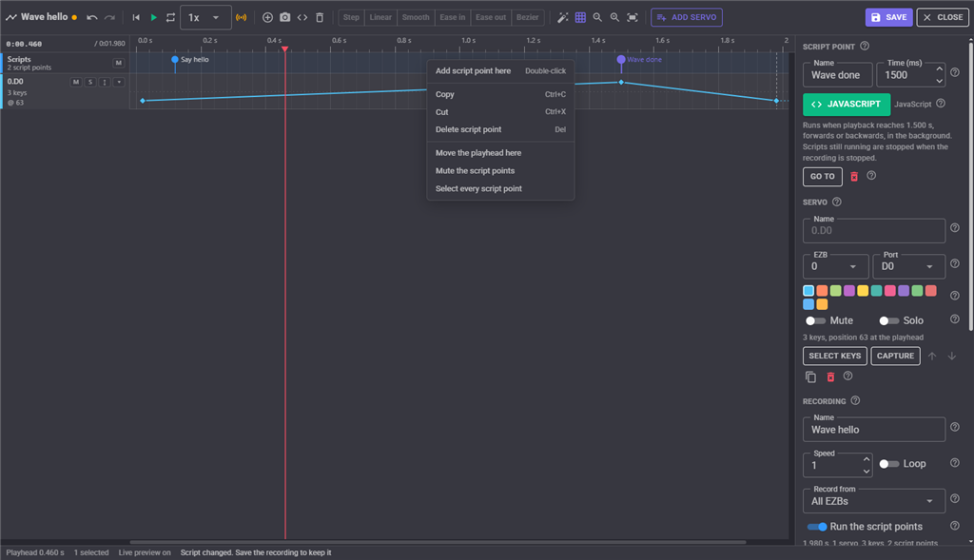Open the 1x playback speed dropdown
This screenshot has width=974, height=560.
[205, 17]
